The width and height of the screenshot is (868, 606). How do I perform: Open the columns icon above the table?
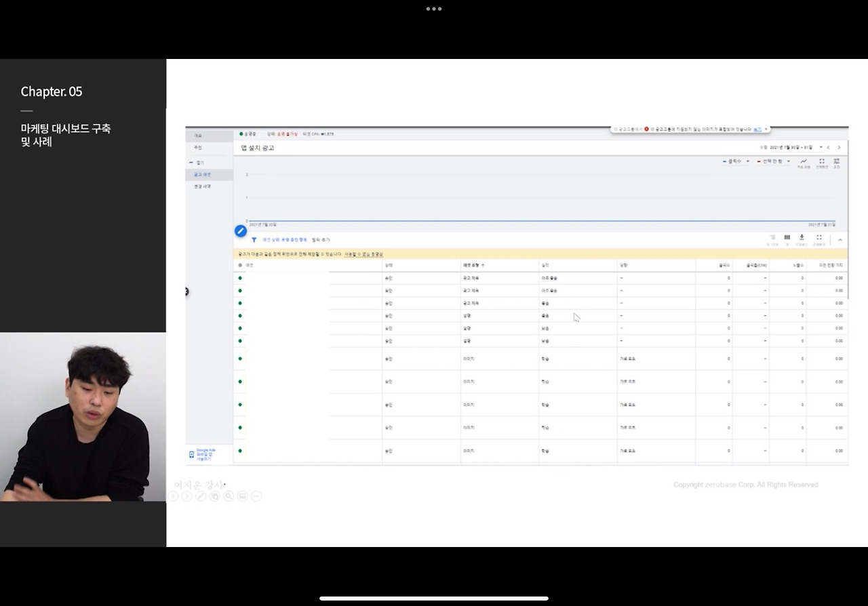coord(787,237)
